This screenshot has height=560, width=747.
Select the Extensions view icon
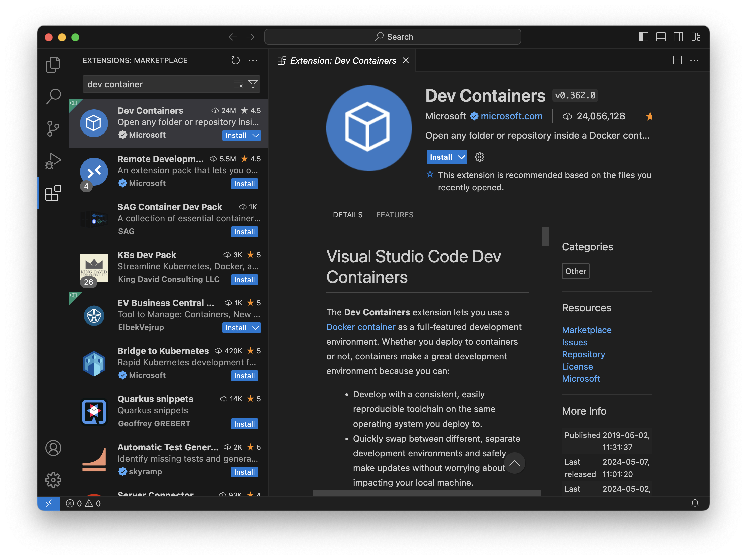pos(53,193)
